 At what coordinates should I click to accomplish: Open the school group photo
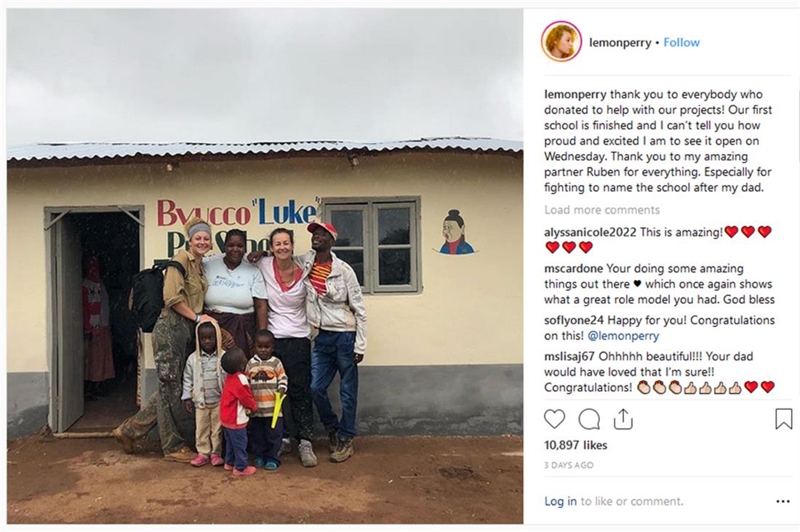265,266
